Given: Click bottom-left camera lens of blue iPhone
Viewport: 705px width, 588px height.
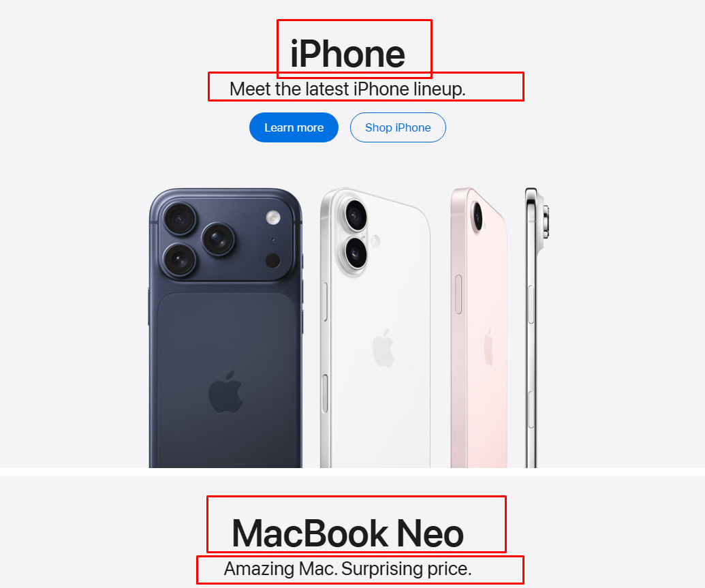Looking at the screenshot, I should coord(179,260).
